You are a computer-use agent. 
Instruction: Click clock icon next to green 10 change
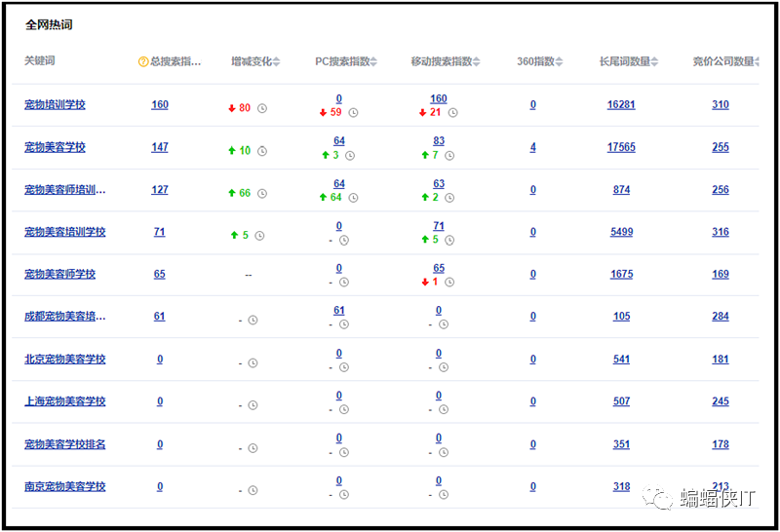(x=262, y=151)
